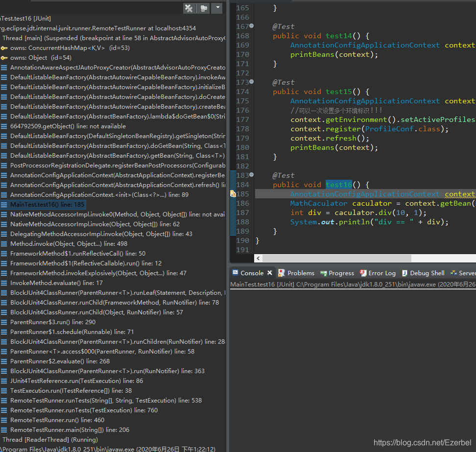Click line number 187 in the gutter
Image resolution: width=476 pixels, height=452 pixels.
pyautogui.click(x=242, y=213)
